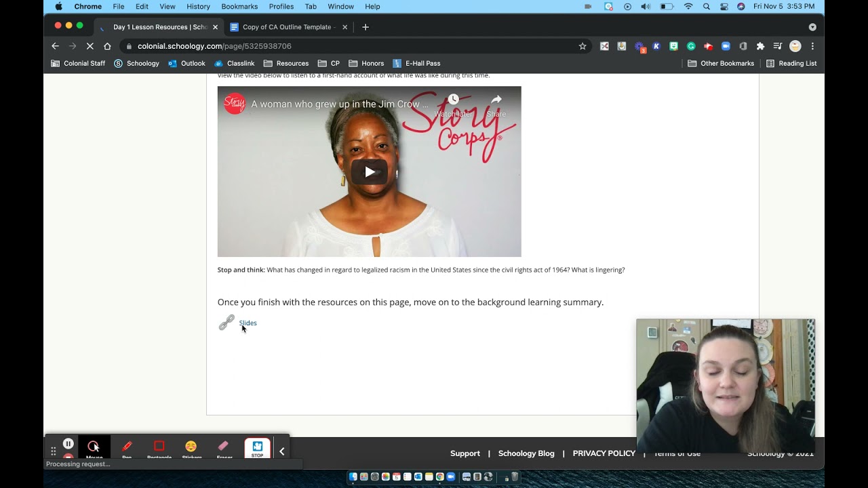Open Finder from the Dock

point(353,477)
